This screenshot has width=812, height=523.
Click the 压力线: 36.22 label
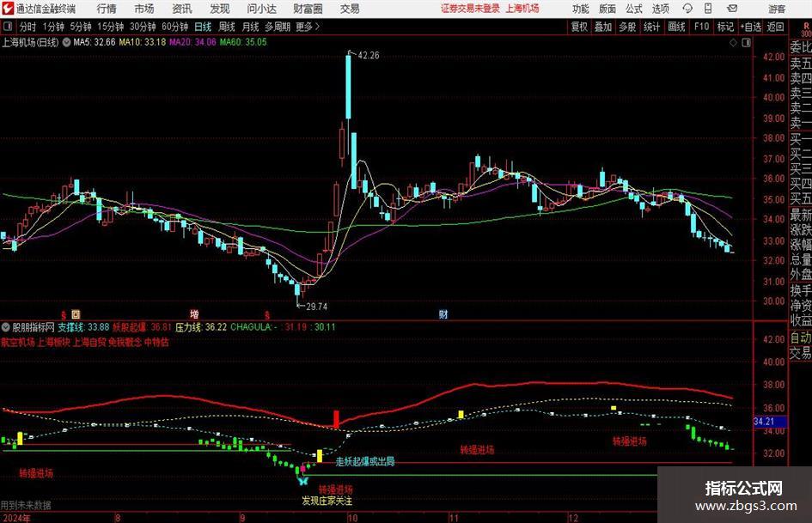[x=201, y=327]
